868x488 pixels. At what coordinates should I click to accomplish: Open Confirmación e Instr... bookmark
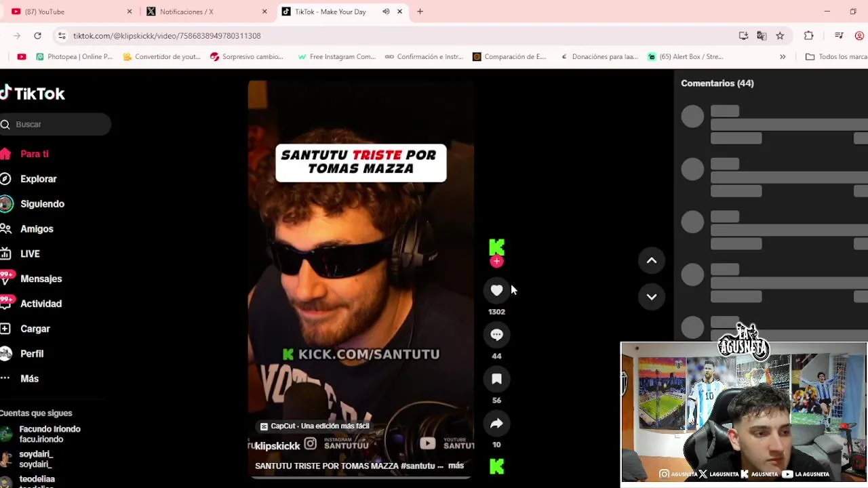pos(424,57)
